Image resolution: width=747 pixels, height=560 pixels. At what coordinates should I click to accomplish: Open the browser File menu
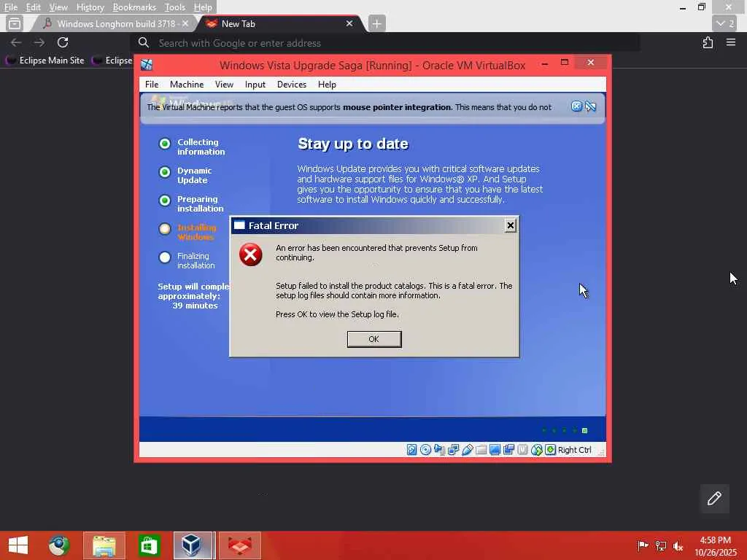tap(10, 7)
